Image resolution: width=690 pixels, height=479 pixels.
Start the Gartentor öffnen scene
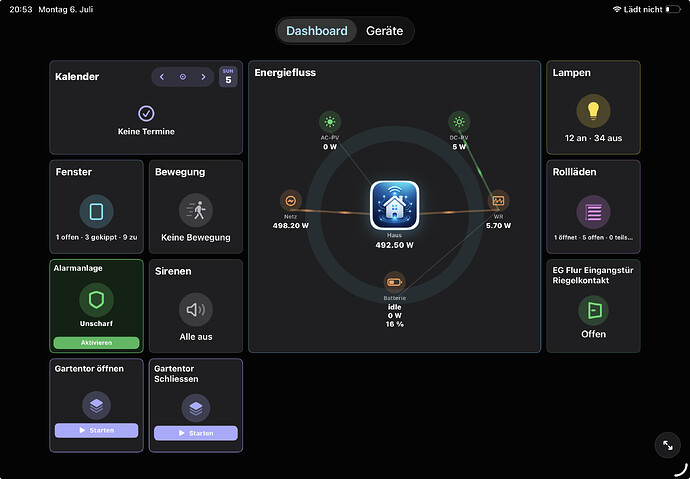[x=96, y=430]
